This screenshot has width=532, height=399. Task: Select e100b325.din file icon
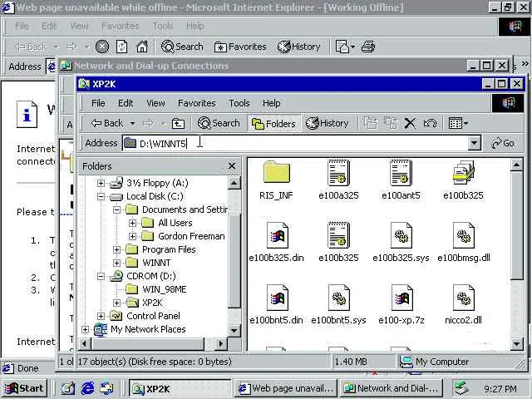(277, 235)
